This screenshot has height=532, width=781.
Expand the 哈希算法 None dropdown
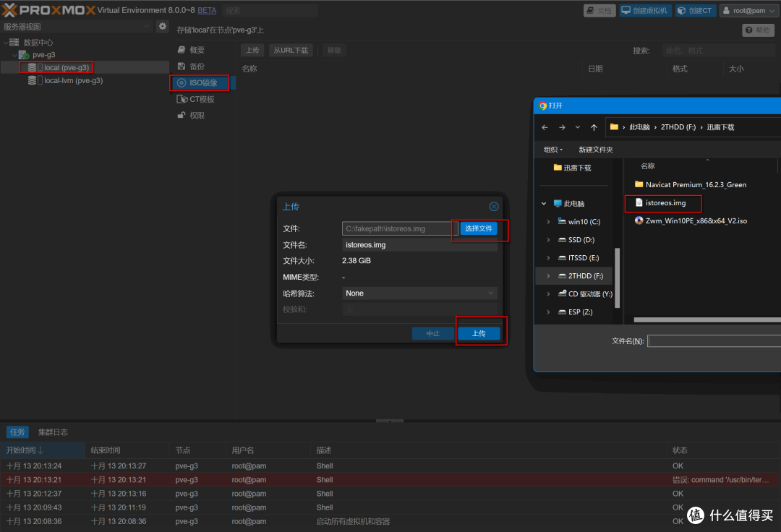coord(419,293)
